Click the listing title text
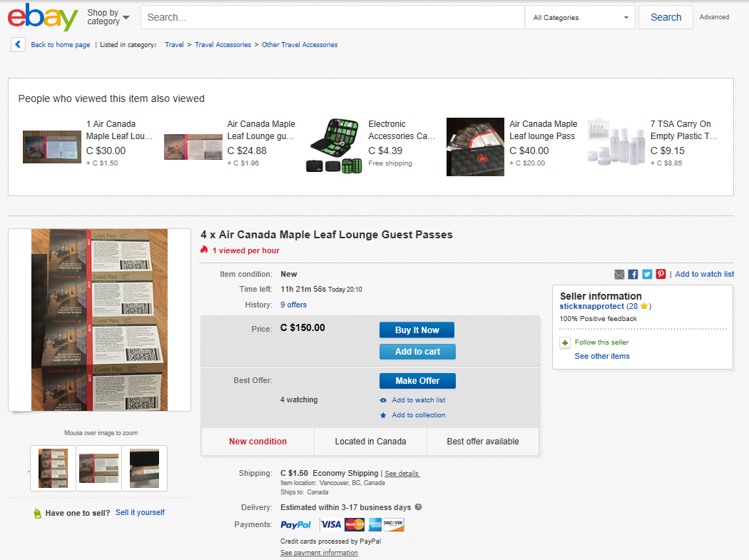This screenshot has height=560, width=749. click(327, 235)
